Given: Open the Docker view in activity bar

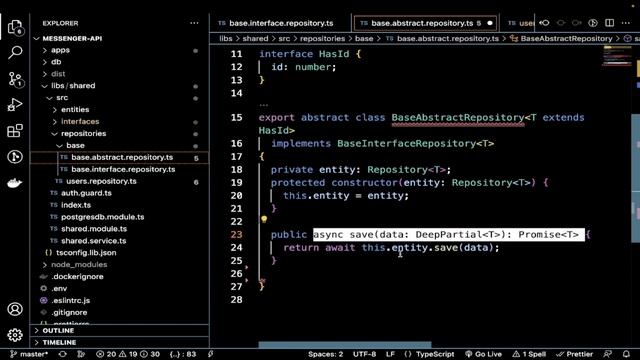Looking at the screenshot, I should tap(15, 183).
